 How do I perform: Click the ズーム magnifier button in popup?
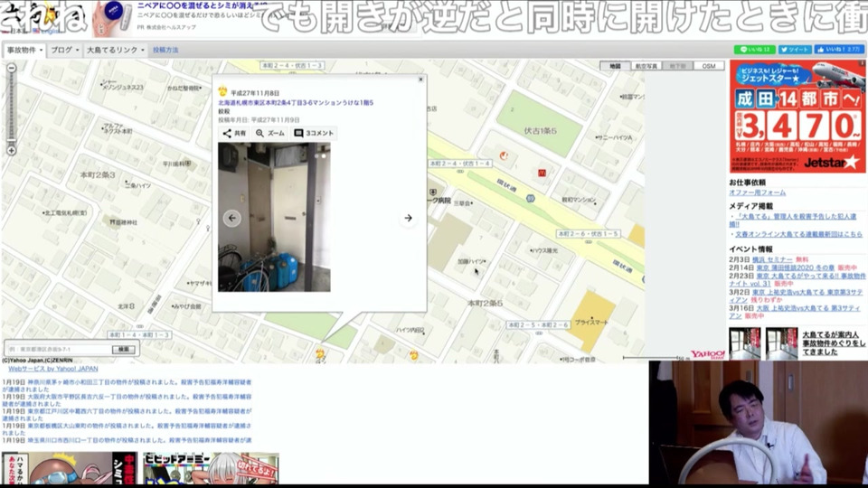click(x=270, y=134)
